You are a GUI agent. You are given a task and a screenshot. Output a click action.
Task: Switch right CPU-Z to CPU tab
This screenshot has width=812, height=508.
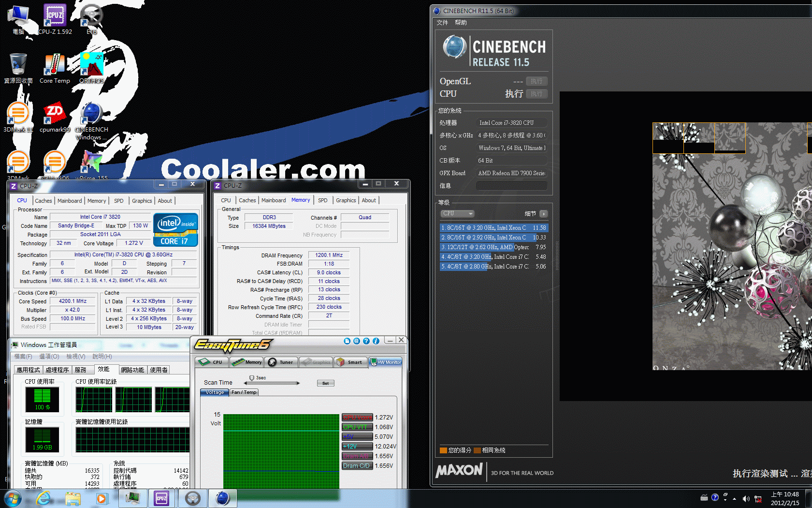coord(226,200)
